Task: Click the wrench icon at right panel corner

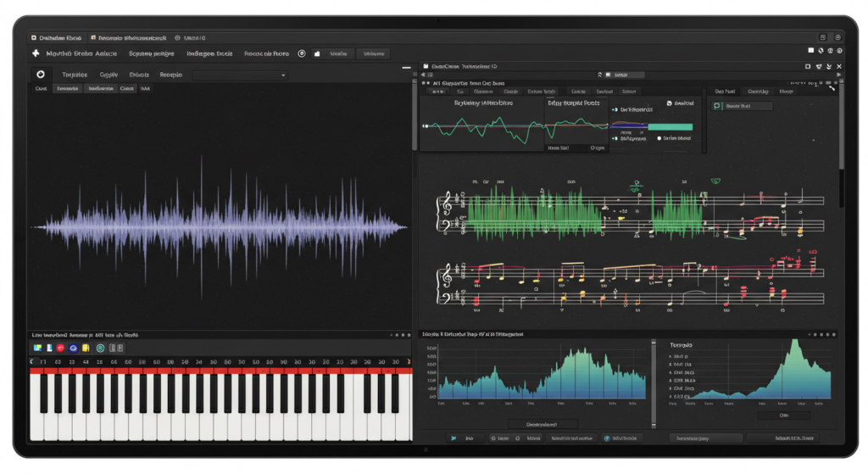Action: coord(832,87)
